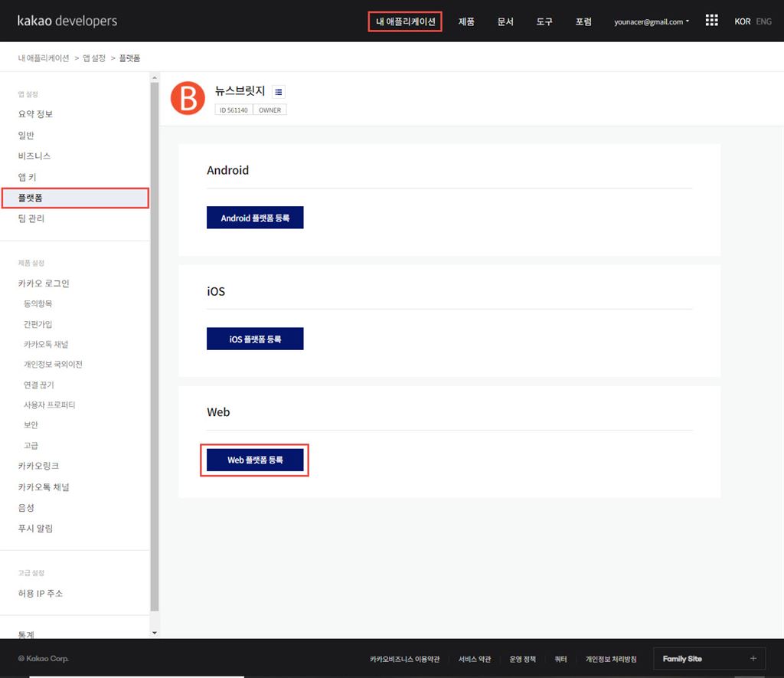Switch language to ENG
This screenshot has width=784, height=678.
763,21
